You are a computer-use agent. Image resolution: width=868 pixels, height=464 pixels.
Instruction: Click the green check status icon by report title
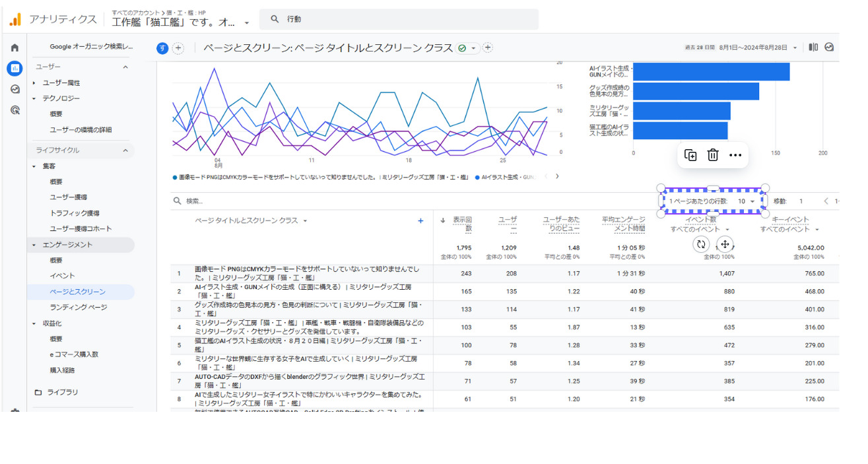(x=462, y=48)
